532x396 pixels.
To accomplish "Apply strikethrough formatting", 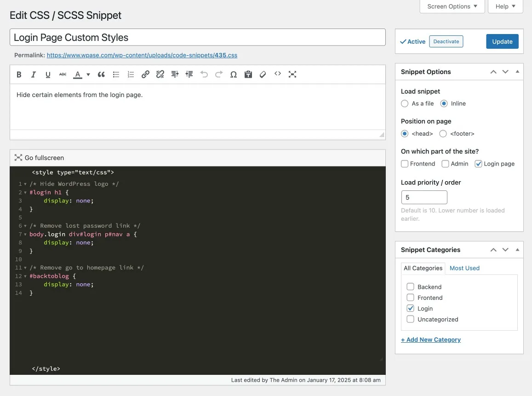I will (x=63, y=75).
